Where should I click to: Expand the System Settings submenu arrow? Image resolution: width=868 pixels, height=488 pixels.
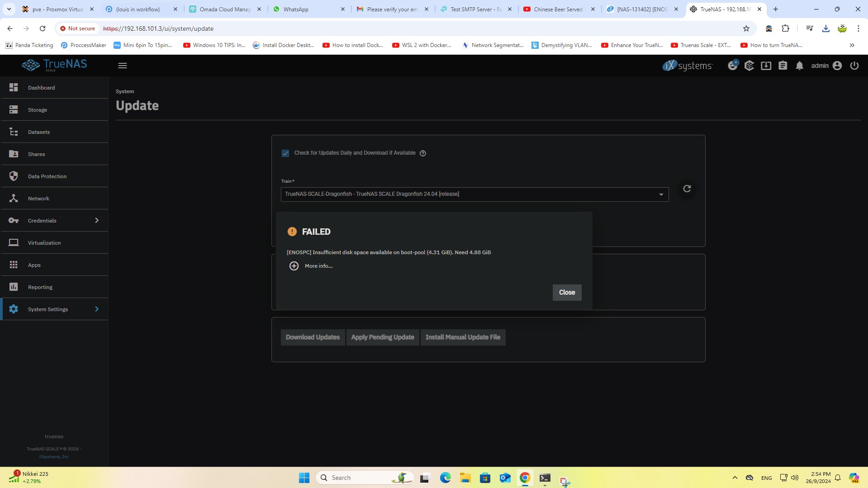tap(96, 309)
